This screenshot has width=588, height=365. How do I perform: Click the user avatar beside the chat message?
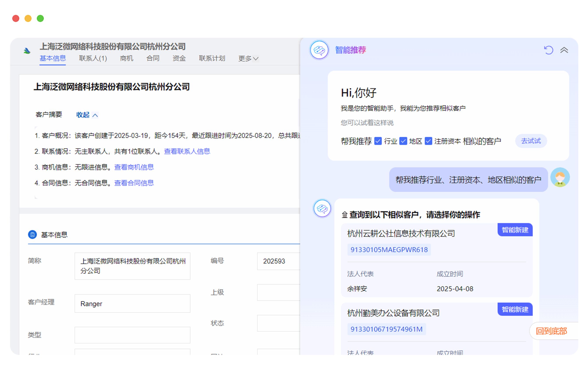point(560,177)
